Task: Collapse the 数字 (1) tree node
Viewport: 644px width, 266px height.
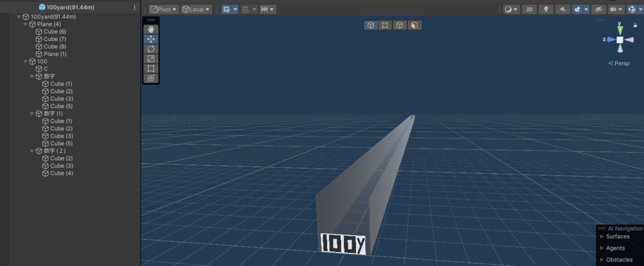Action: tap(32, 114)
